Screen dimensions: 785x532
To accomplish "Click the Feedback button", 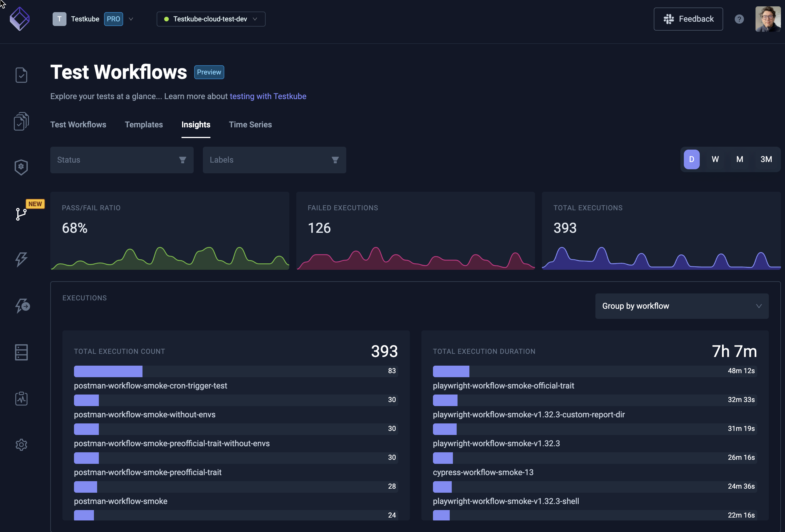I will pyautogui.click(x=688, y=19).
